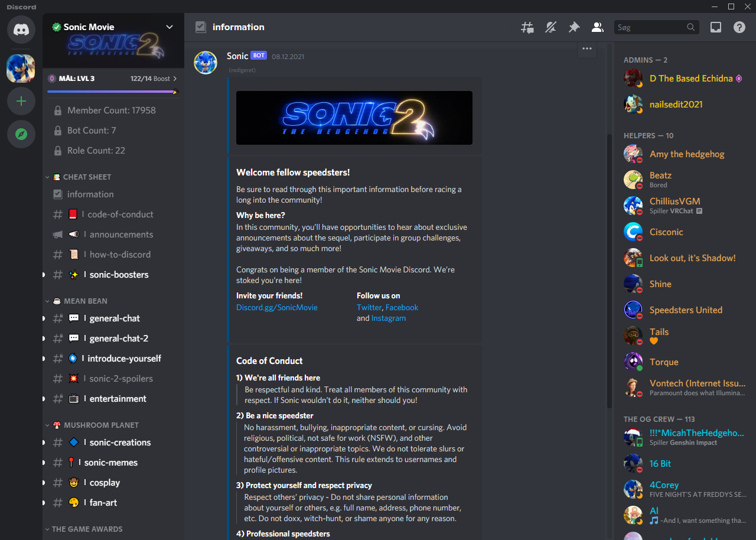
Task: Click the Sonic bot avatar
Action: [206, 62]
